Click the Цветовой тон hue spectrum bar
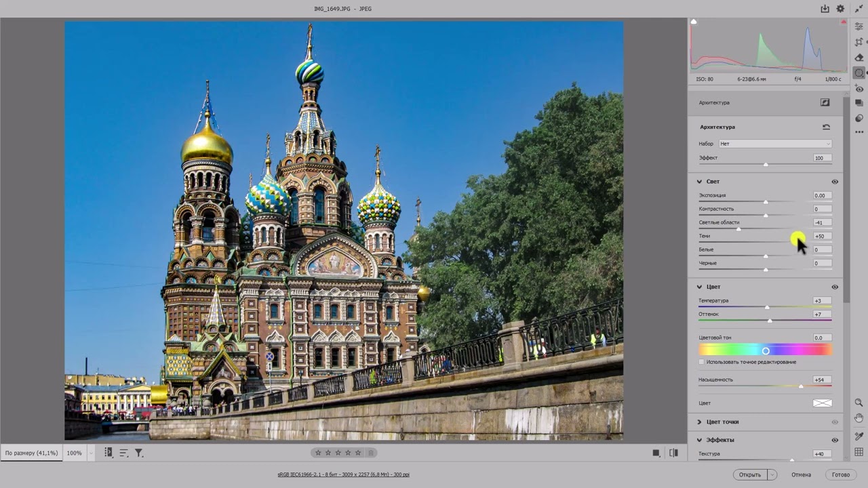 click(765, 350)
